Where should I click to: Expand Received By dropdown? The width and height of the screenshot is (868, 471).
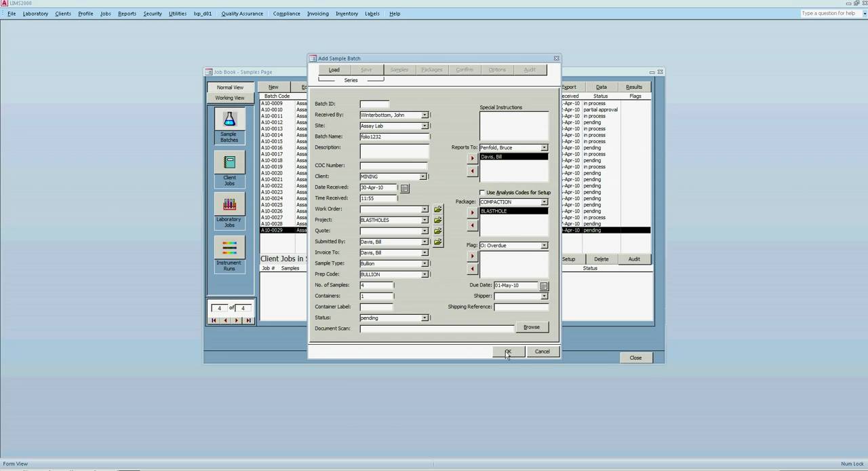tap(425, 115)
